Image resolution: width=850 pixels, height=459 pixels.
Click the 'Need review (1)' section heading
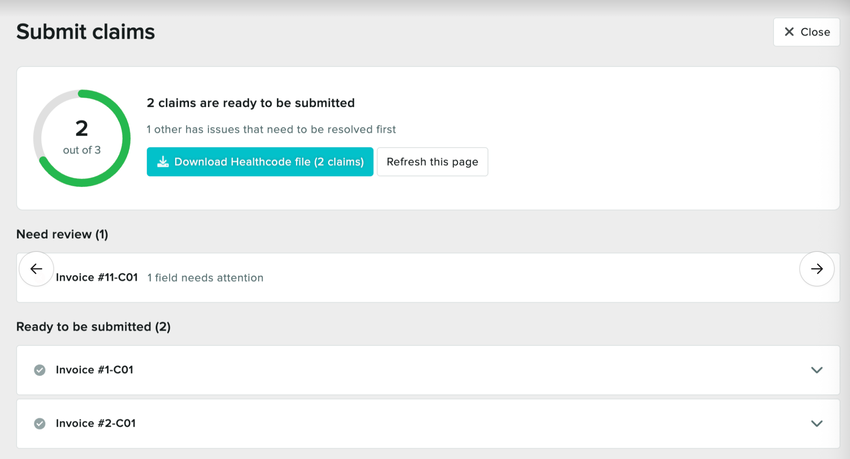pyautogui.click(x=62, y=234)
